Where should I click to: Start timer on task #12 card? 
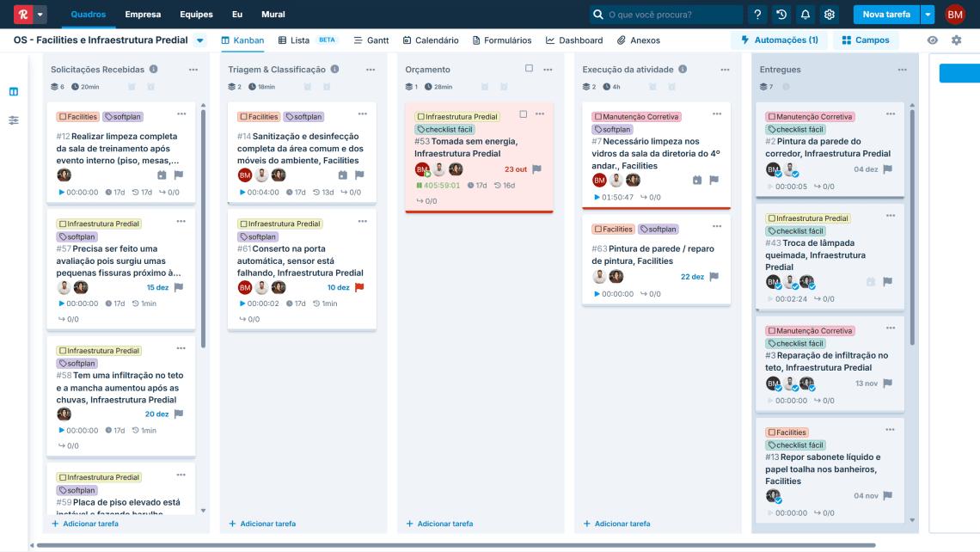click(x=62, y=193)
